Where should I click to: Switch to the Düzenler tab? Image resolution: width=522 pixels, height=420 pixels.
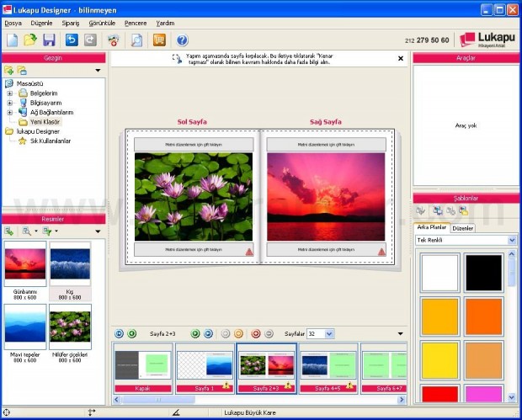(463, 228)
